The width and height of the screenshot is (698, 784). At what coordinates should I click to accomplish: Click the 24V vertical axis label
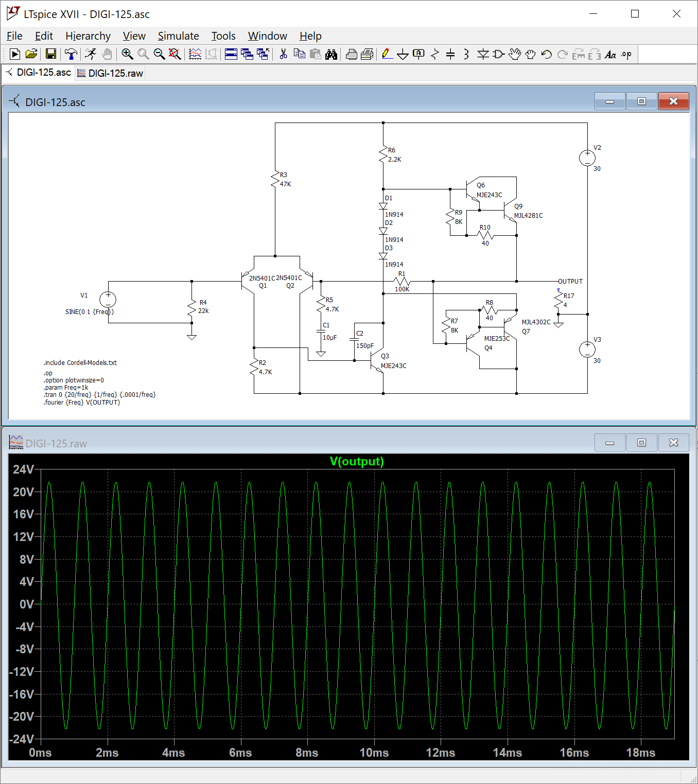pyautogui.click(x=23, y=469)
